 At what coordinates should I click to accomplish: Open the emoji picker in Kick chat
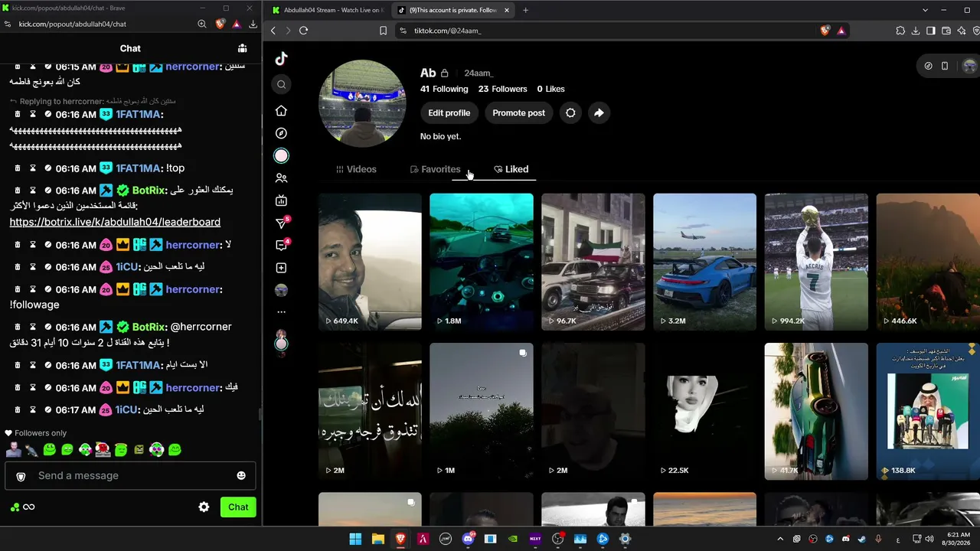pos(241,475)
